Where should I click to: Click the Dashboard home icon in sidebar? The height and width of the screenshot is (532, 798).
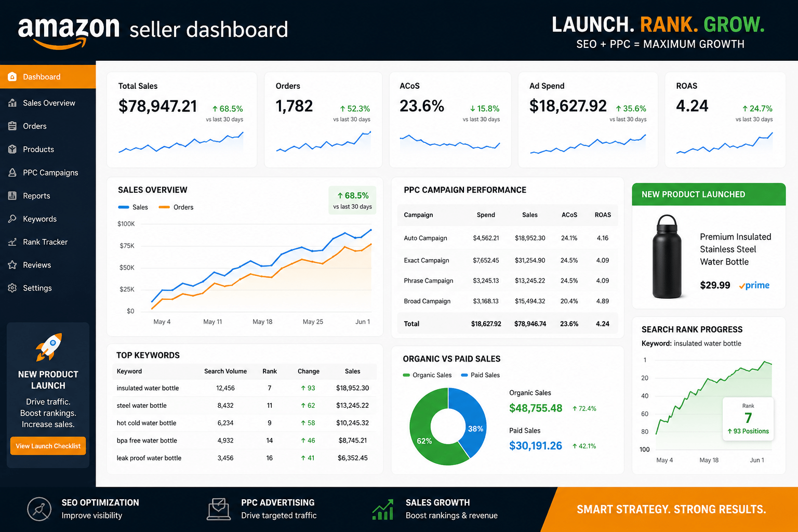[x=12, y=77]
